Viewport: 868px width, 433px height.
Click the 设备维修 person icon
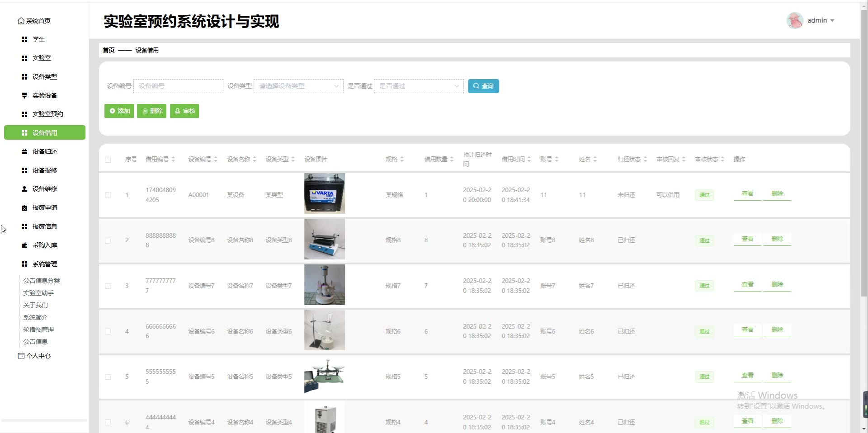(x=24, y=189)
